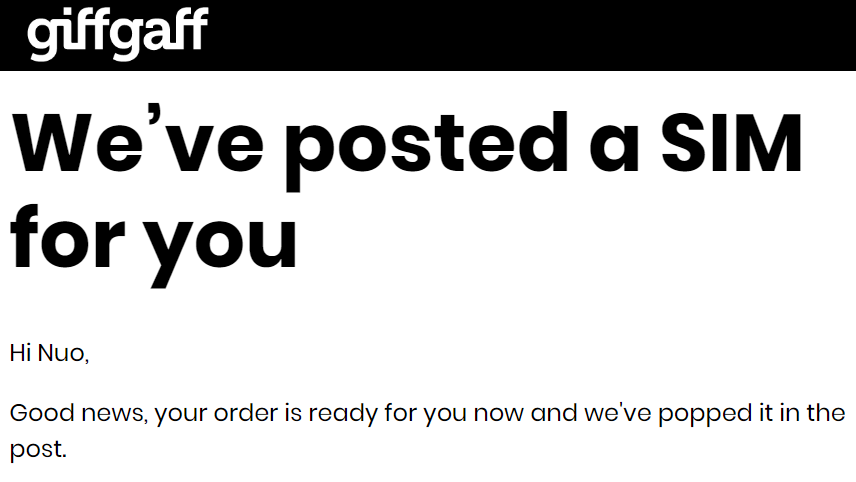Click the word 'ready' in the paragraph
Screen dimensions: 856x482
pyautogui.click(x=342, y=414)
